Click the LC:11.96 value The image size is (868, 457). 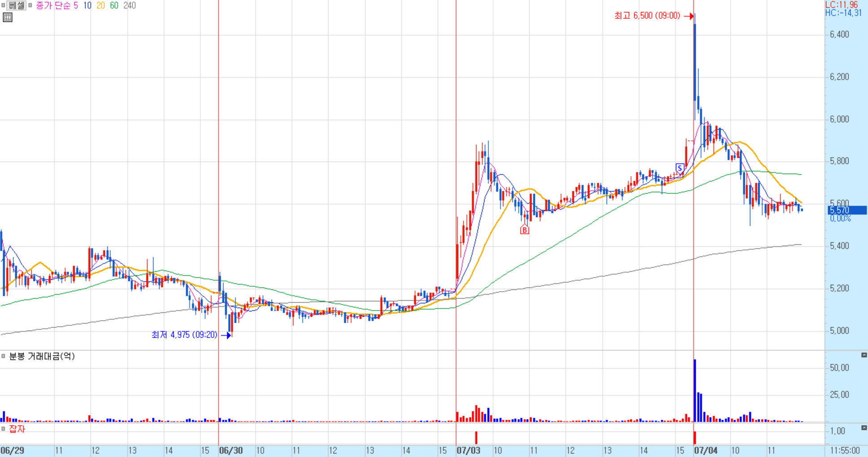click(x=842, y=4)
